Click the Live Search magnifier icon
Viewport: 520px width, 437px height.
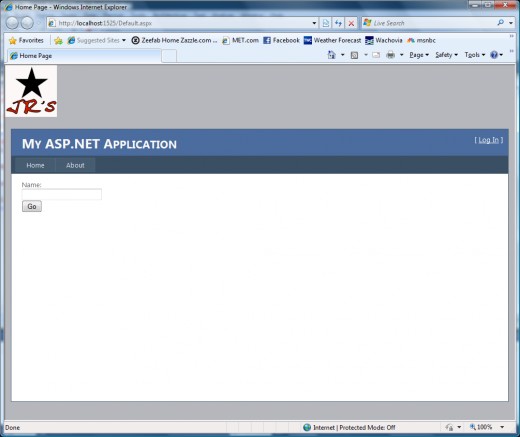500,23
